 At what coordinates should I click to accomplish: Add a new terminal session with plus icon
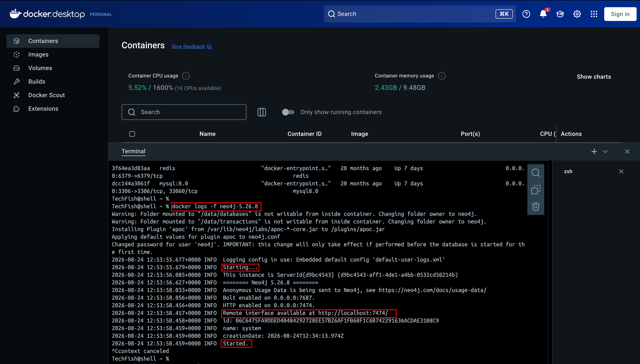point(594,152)
